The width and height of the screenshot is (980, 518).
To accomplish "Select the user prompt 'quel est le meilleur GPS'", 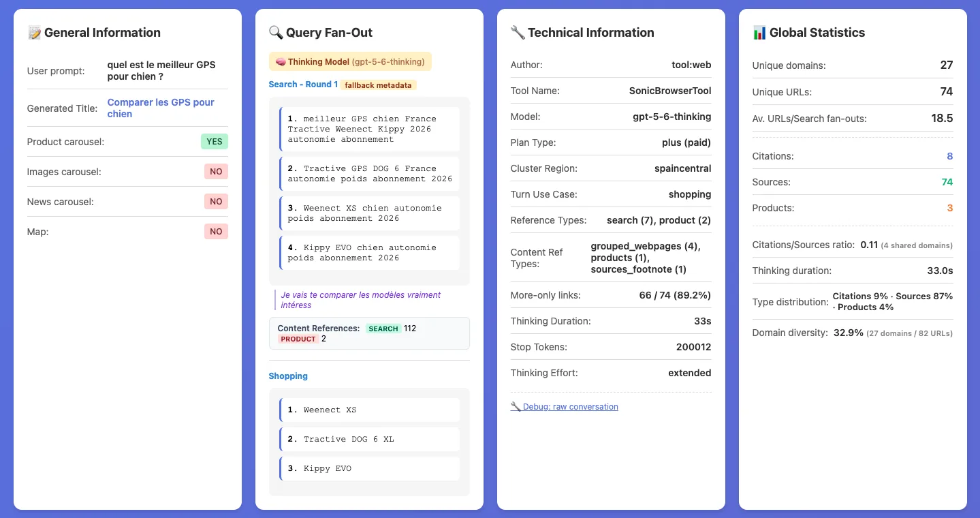I will click(161, 71).
